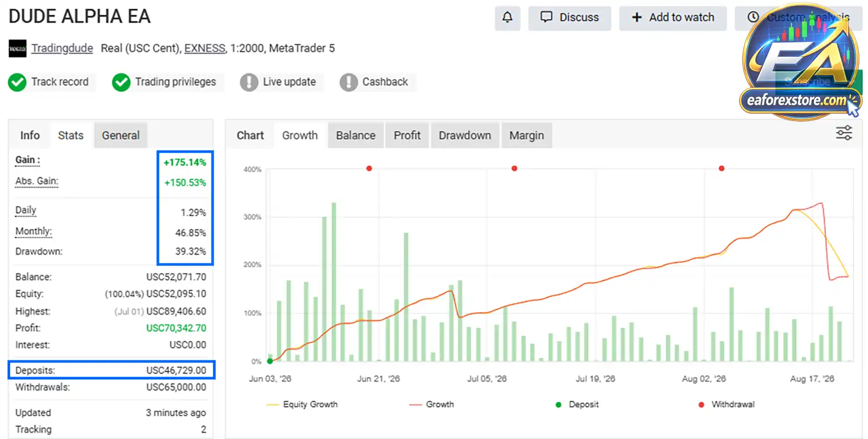The height and width of the screenshot is (439, 868).
Task: Click the Cashback exclamation icon
Action: [348, 82]
